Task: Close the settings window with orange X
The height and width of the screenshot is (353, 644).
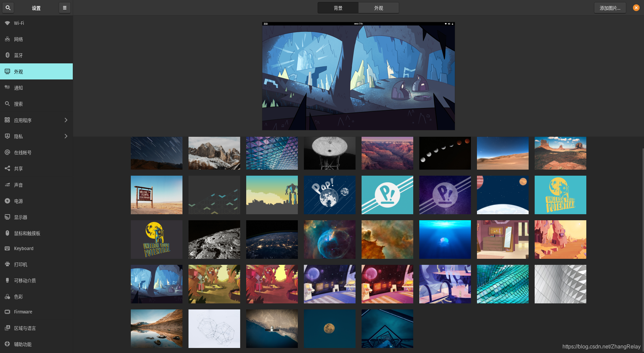Action: (x=636, y=8)
